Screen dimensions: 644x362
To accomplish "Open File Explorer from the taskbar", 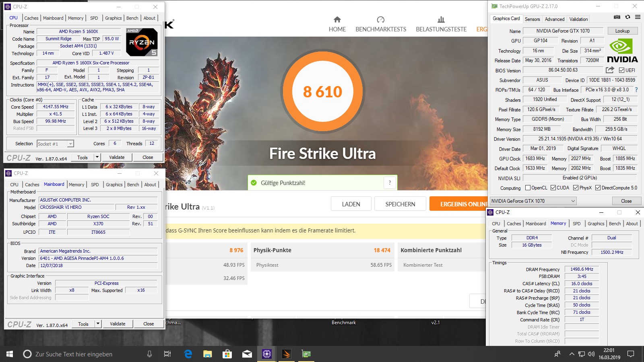I will click(207, 354).
